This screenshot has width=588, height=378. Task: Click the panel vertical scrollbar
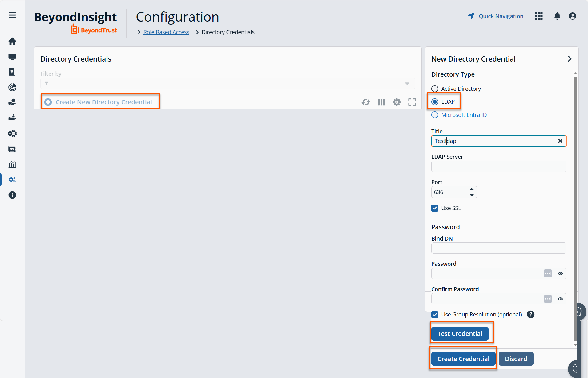(575, 209)
